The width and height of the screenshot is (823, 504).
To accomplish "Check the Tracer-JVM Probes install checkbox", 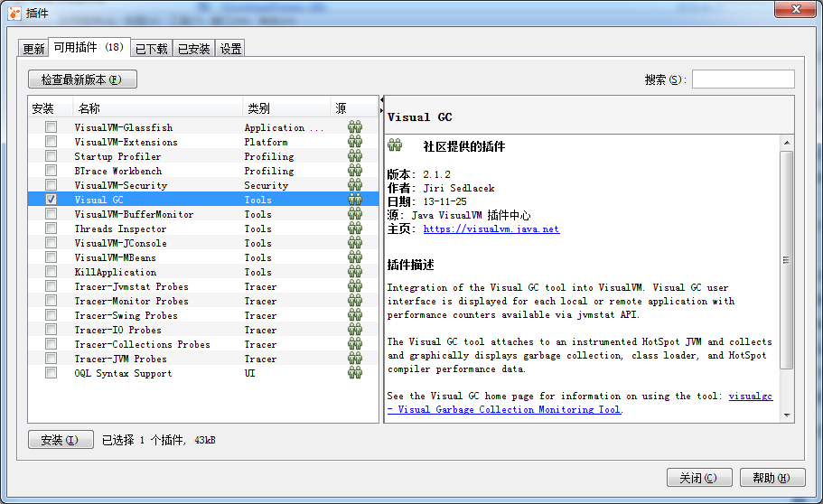I will point(51,358).
